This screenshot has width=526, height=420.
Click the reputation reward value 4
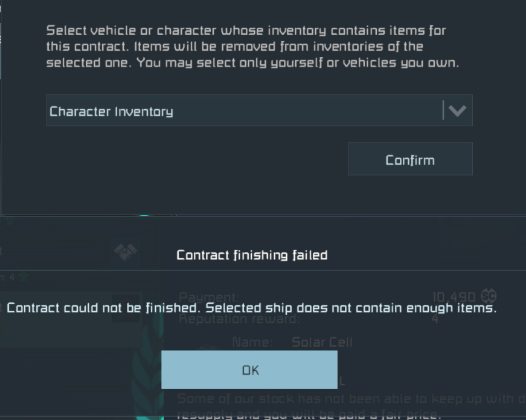(435, 319)
